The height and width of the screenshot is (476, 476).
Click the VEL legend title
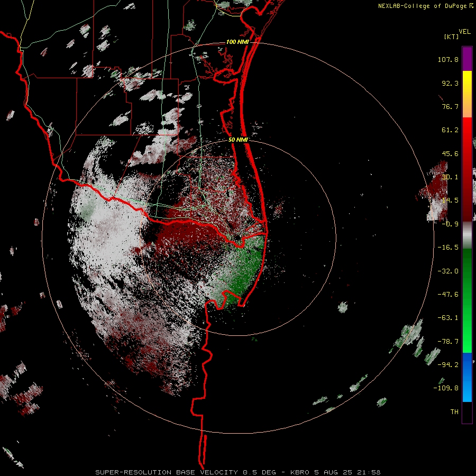tap(464, 32)
